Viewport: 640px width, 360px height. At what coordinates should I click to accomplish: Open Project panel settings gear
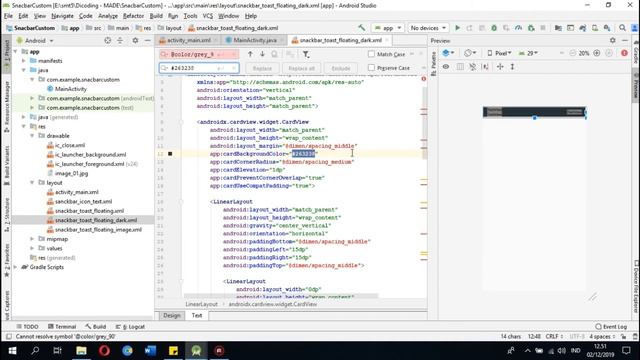135,40
